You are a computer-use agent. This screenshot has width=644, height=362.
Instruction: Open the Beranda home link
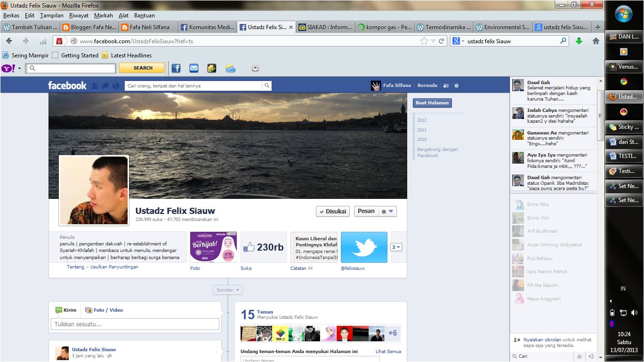point(427,86)
